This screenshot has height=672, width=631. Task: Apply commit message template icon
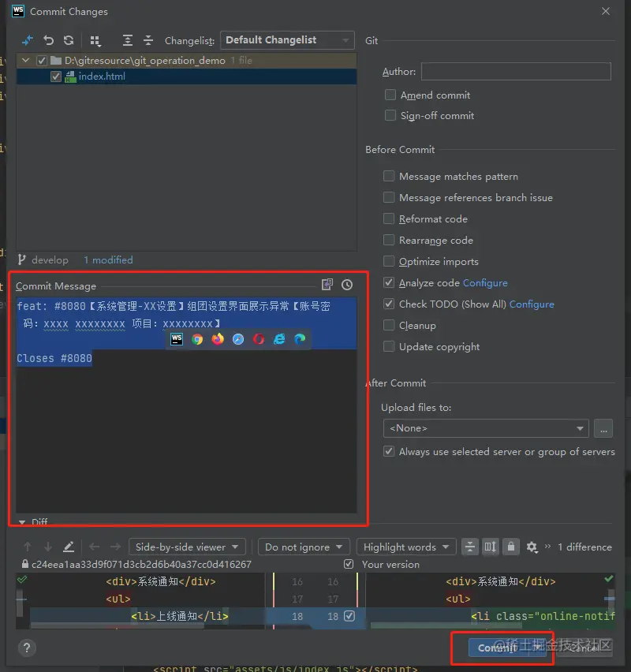327,284
